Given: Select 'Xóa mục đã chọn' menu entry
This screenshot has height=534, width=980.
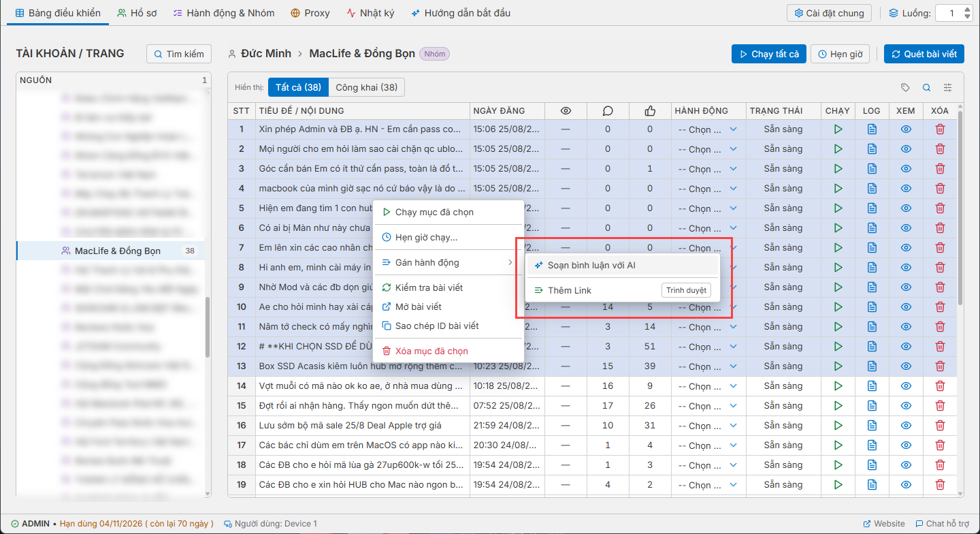Looking at the screenshot, I should tap(448, 351).
